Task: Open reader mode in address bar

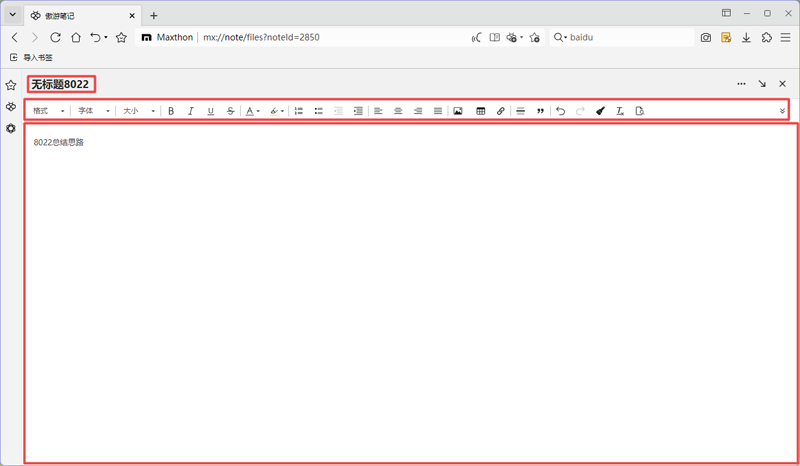Action: coord(494,37)
